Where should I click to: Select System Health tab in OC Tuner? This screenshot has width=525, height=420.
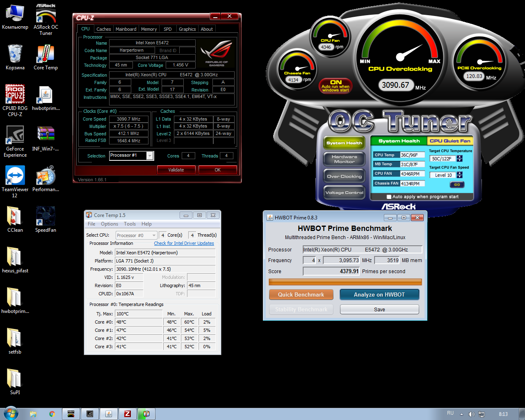click(x=399, y=141)
